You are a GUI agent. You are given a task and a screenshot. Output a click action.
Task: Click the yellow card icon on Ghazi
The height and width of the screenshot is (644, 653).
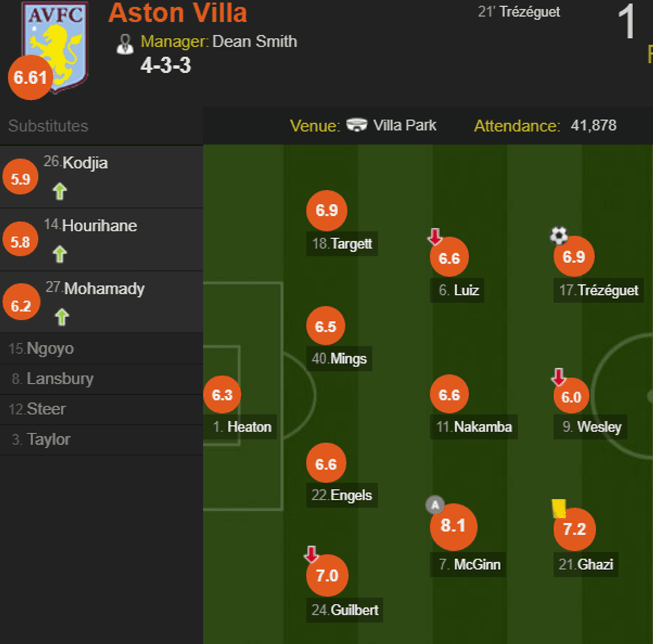point(558,507)
